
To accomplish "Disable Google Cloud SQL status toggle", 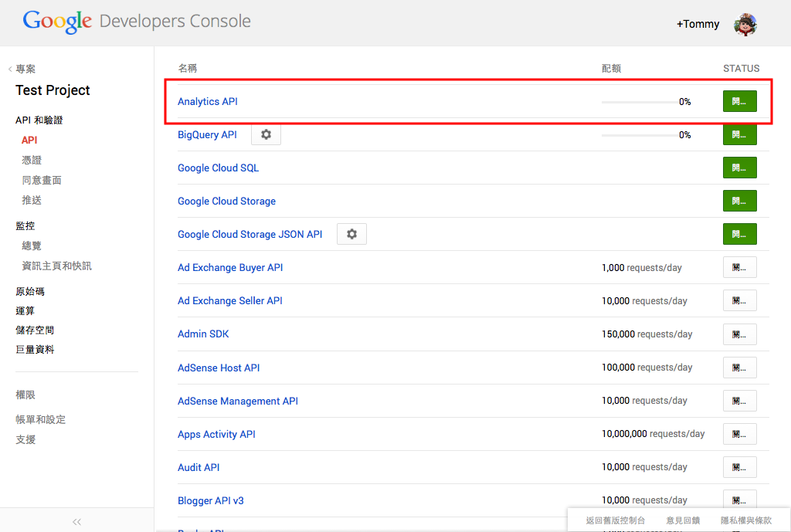I will click(739, 168).
